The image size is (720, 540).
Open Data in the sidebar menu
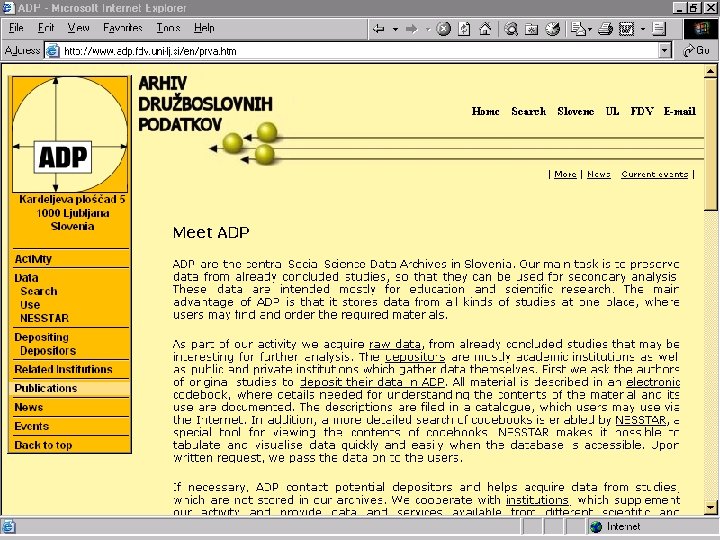26,278
